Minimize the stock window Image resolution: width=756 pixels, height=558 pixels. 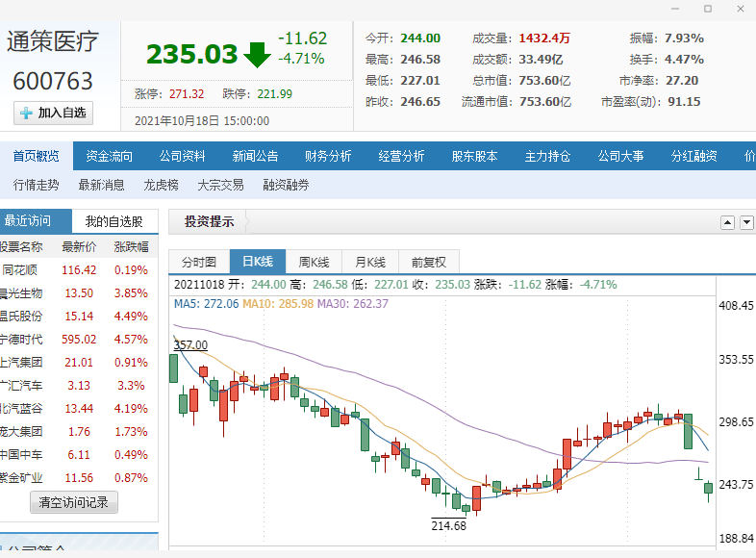click(x=675, y=9)
